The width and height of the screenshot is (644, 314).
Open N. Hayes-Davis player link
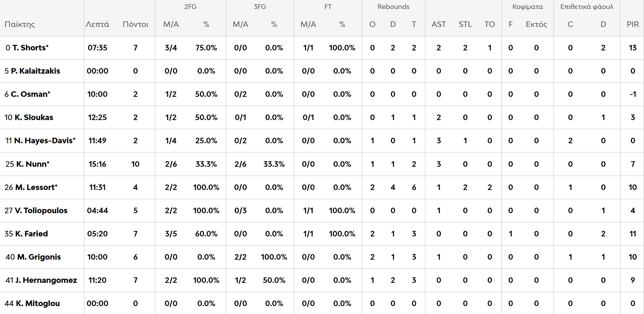[x=44, y=141]
